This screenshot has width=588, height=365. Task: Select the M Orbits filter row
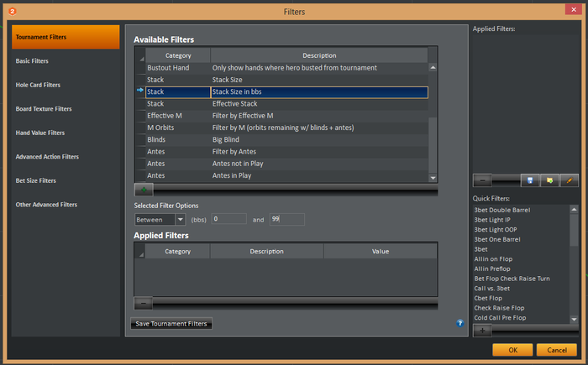(287, 128)
